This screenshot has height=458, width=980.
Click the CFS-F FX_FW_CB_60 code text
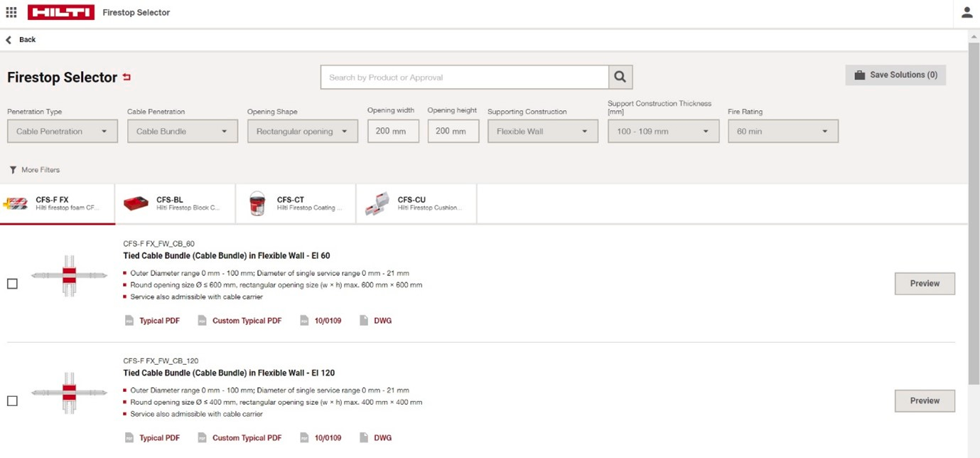[x=158, y=244]
